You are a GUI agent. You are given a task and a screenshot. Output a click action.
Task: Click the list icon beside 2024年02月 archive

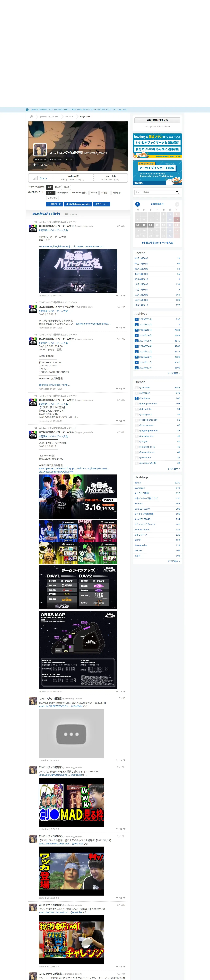coord(136,357)
